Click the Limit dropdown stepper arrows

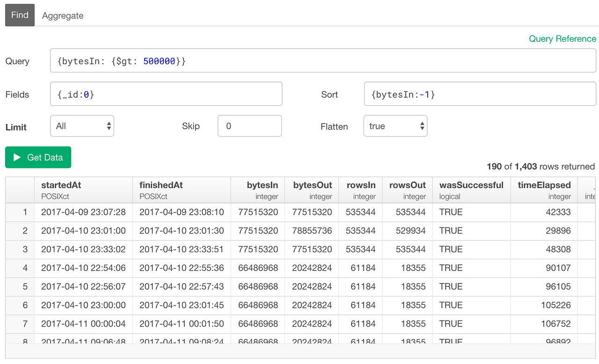108,125
